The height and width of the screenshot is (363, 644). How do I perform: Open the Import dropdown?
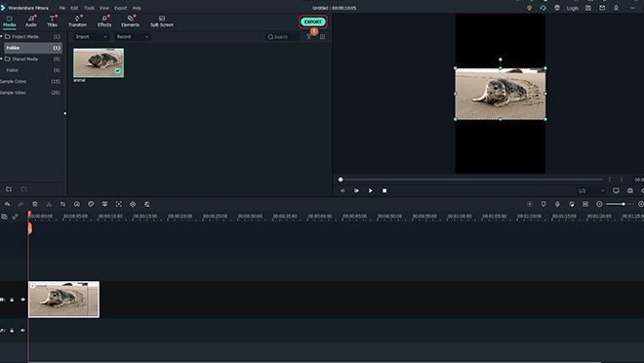(x=91, y=36)
